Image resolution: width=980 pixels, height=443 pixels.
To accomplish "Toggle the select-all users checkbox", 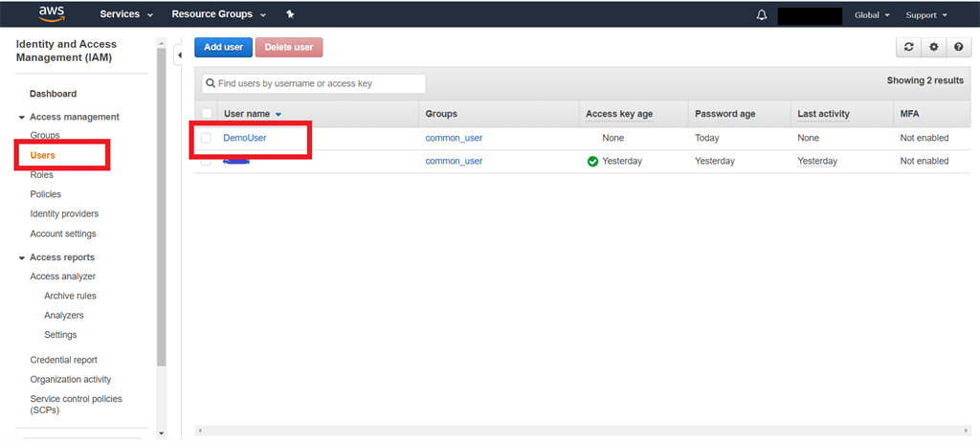I will [x=207, y=114].
